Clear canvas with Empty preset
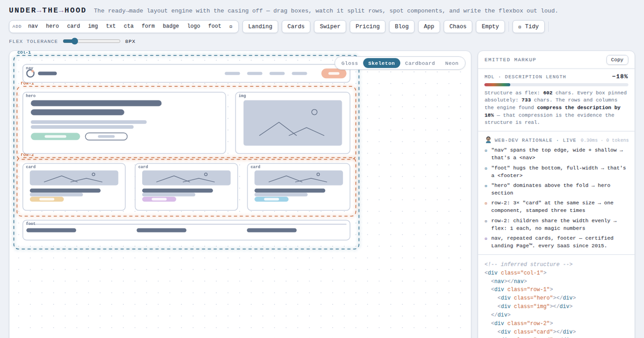Image resolution: width=644 pixels, height=338 pixels. [491, 26]
